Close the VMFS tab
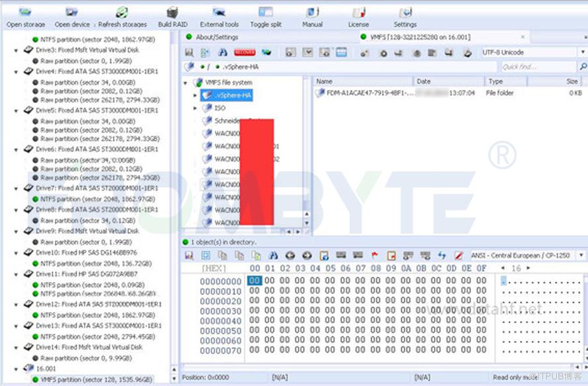This screenshot has width=588, height=386. click(523, 37)
